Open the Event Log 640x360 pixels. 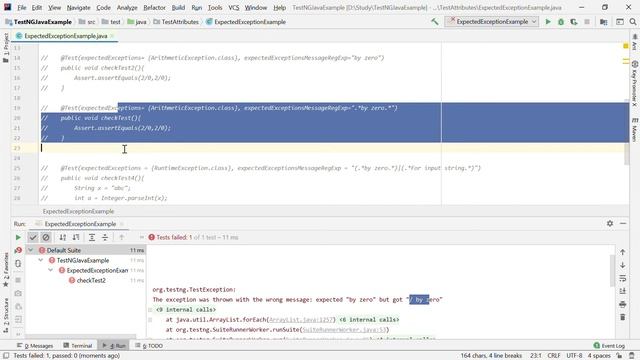[609, 346]
